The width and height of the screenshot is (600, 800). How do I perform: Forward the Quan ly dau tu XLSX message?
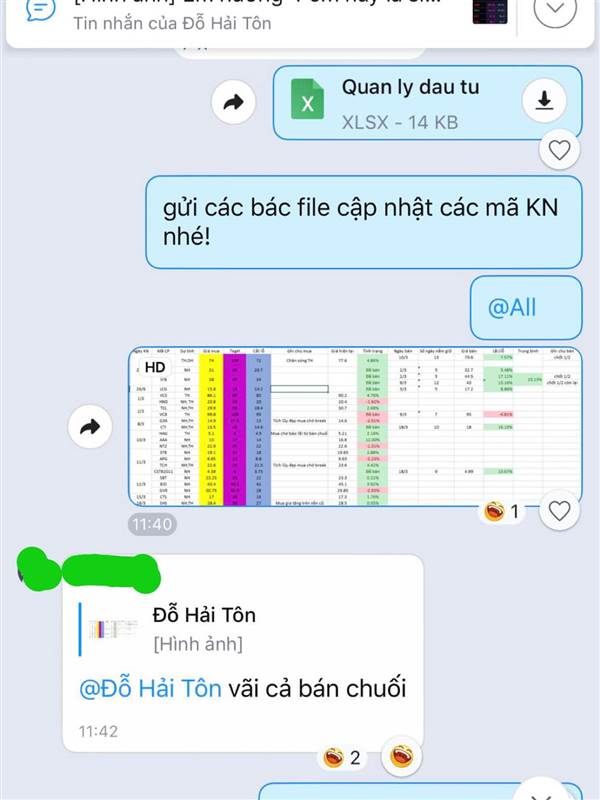[234, 103]
